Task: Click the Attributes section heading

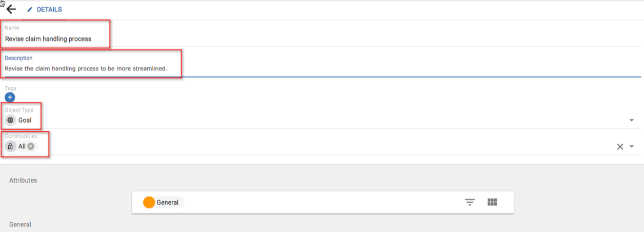Action: 23,180
